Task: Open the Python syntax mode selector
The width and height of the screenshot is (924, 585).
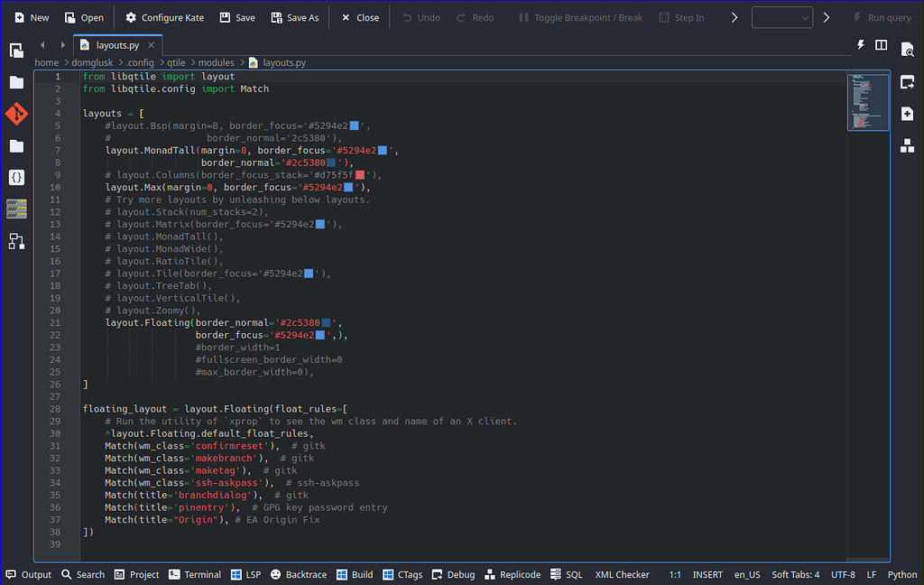Action: 902,574
